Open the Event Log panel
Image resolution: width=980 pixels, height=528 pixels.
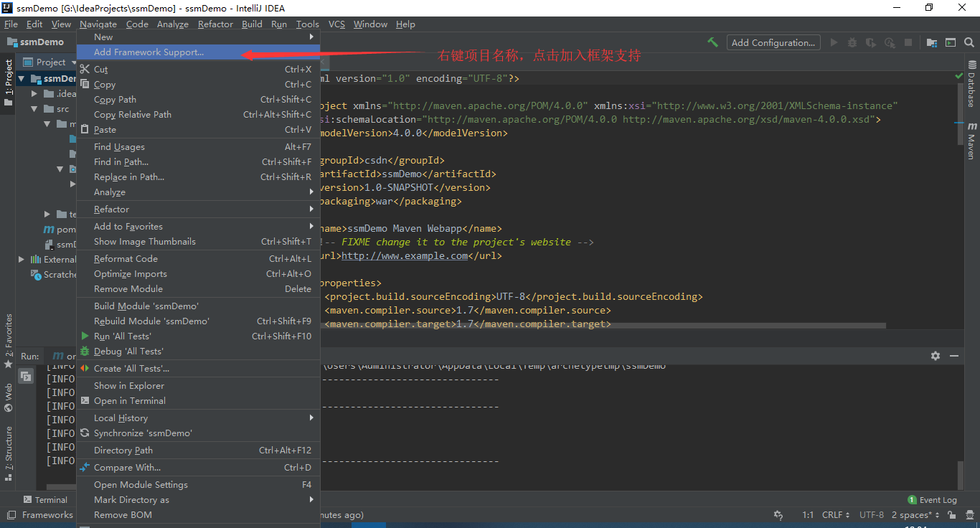pyautogui.click(x=932, y=499)
